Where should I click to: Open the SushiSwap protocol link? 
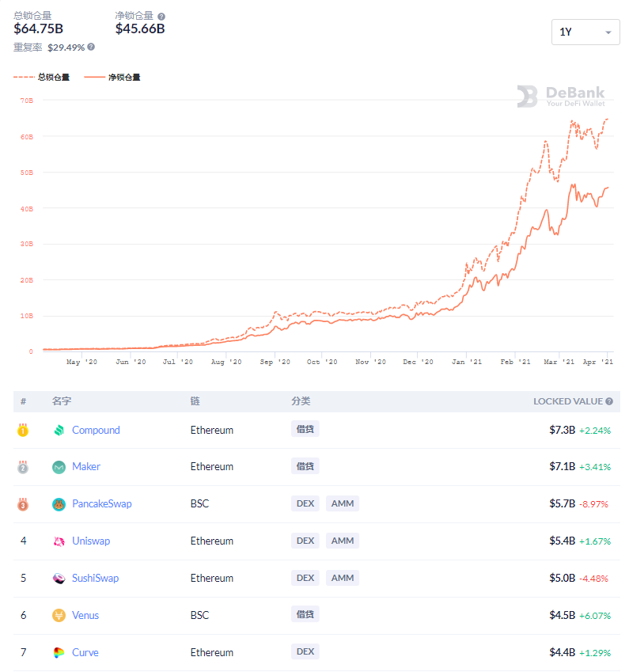[95, 578]
